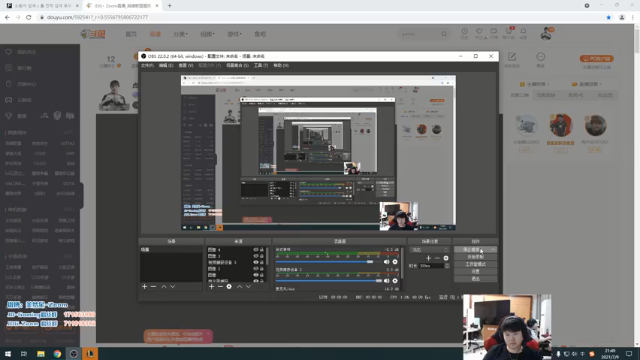The image size is (640, 360).
Task: Click the 开始录制 start recording button
Action: pos(476,257)
